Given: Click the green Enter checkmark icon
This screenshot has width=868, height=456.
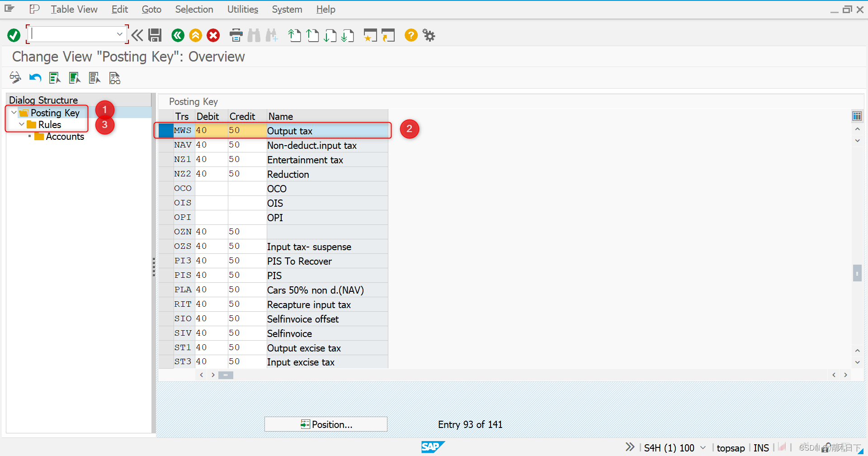Looking at the screenshot, I should [x=14, y=35].
